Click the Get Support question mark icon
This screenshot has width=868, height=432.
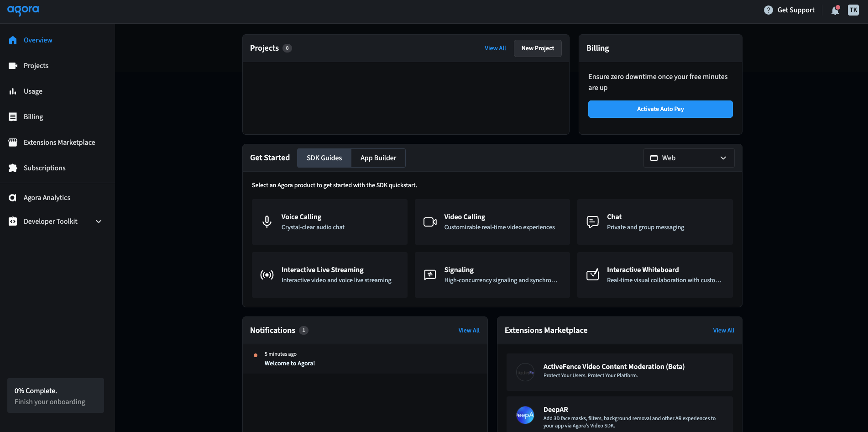[769, 10]
